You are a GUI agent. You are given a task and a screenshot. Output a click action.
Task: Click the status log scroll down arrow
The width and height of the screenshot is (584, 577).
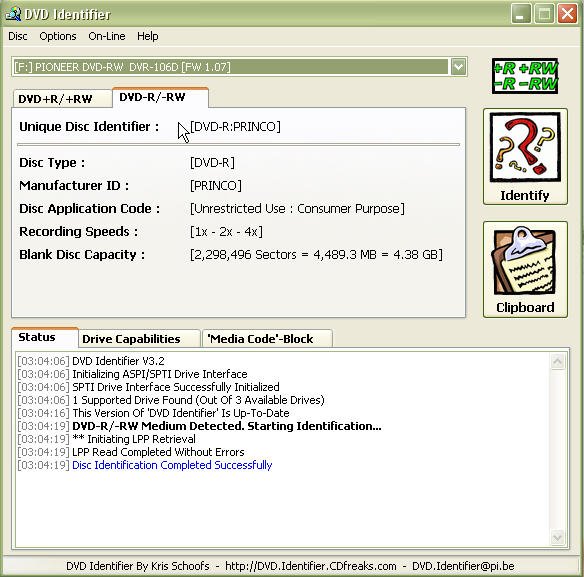pos(558,537)
